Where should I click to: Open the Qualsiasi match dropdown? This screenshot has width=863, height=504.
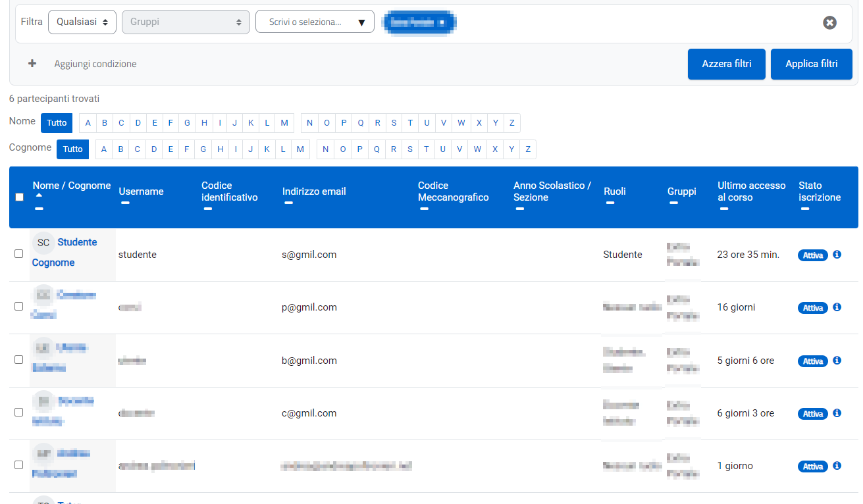pyautogui.click(x=82, y=22)
